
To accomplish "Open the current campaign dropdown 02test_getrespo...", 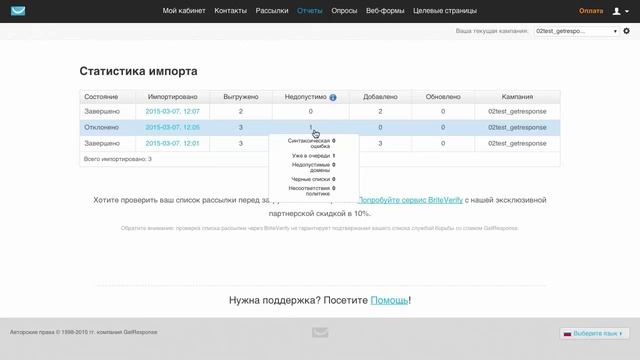I will click(577, 31).
